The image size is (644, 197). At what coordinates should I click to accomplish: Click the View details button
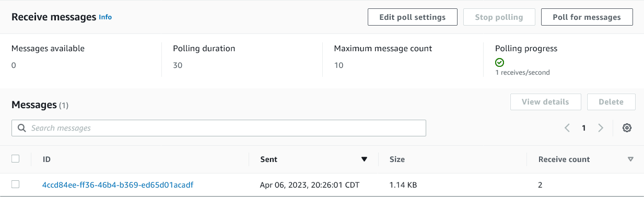tap(546, 102)
